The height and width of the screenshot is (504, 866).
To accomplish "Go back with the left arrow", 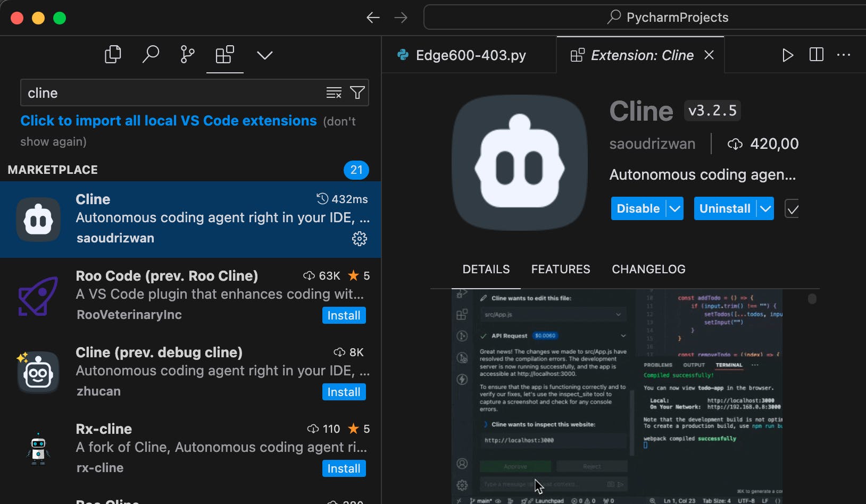I will (x=373, y=18).
